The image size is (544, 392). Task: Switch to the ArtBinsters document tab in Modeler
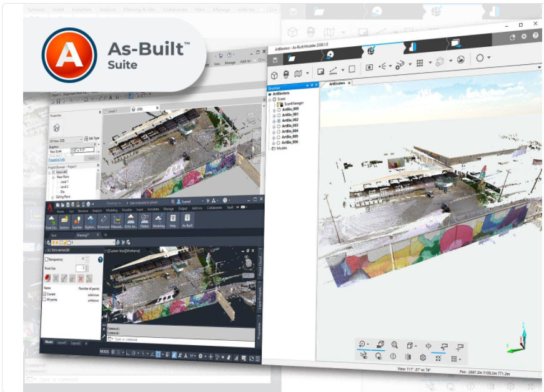tap(337, 84)
